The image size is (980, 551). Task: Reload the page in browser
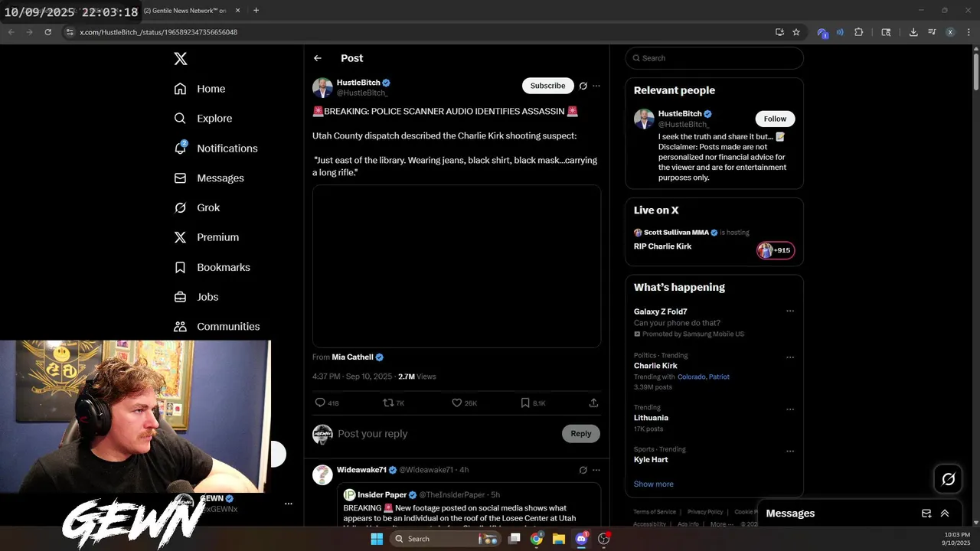tap(47, 32)
